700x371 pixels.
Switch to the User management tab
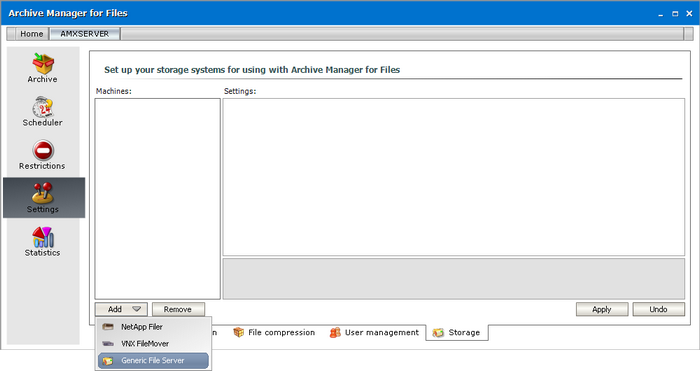374,333
